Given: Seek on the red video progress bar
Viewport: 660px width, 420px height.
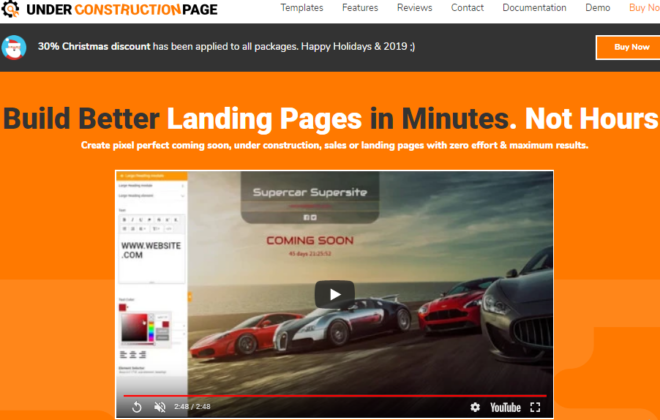Looking at the screenshot, I should [335, 396].
